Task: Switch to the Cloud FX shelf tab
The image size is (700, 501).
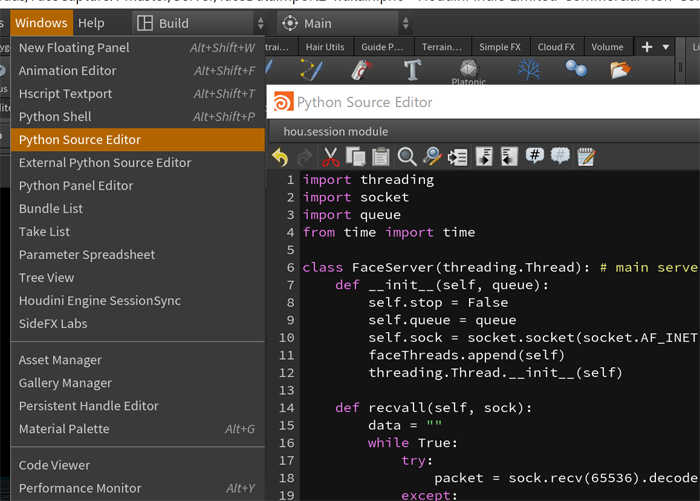Action: (x=555, y=47)
